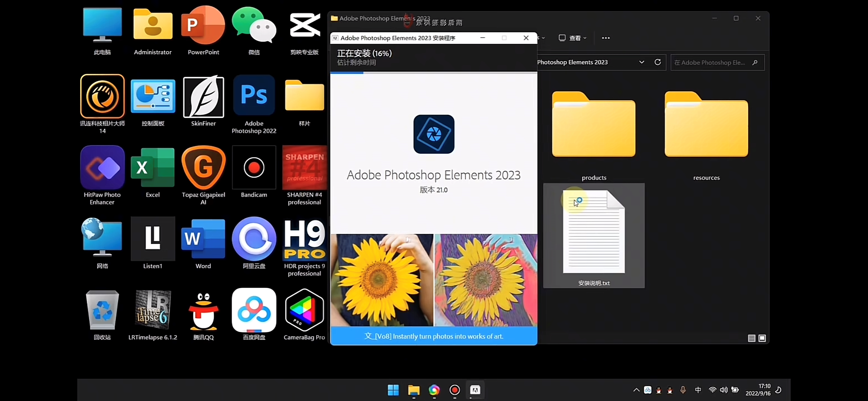The width and height of the screenshot is (868, 401).
Task: Click the moon focus icon in the tray
Action: pos(778,390)
